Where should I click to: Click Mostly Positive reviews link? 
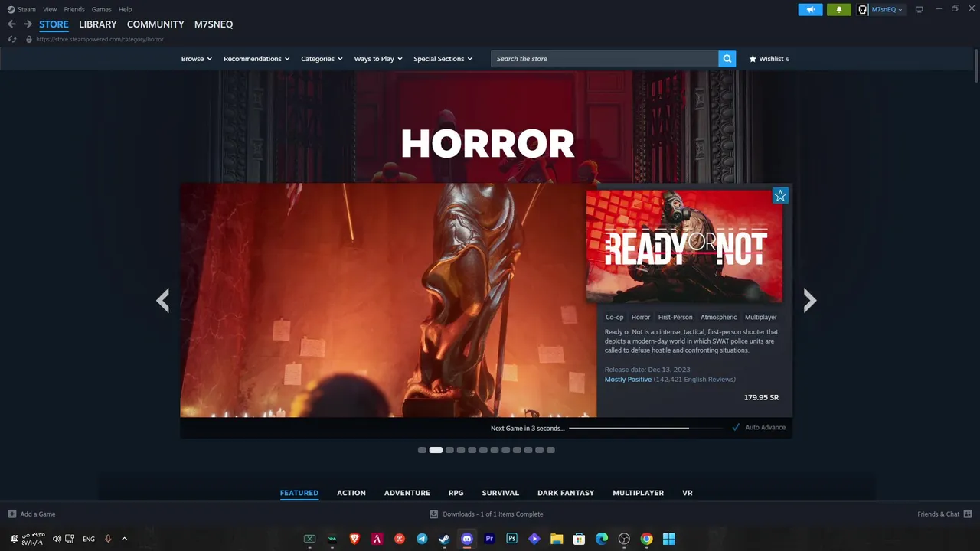(628, 380)
